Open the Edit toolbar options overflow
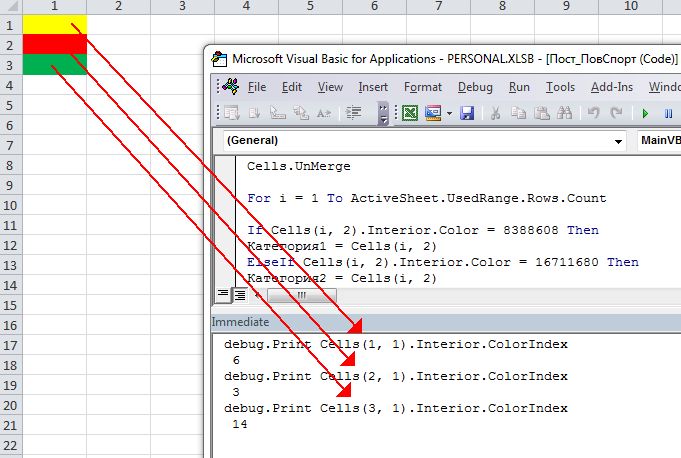This screenshot has width=681, height=458. (383, 114)
